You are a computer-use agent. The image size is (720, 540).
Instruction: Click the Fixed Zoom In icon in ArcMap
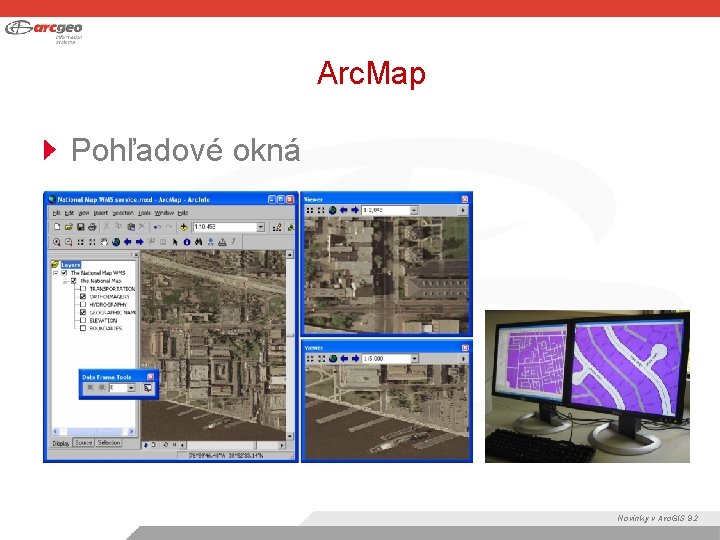pyautogui.click(x=80, y=242)
